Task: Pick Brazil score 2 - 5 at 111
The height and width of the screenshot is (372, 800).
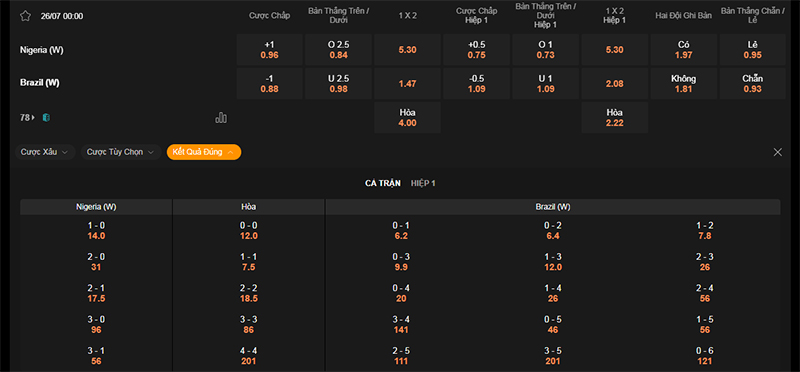Action: [x=401, y=356]
